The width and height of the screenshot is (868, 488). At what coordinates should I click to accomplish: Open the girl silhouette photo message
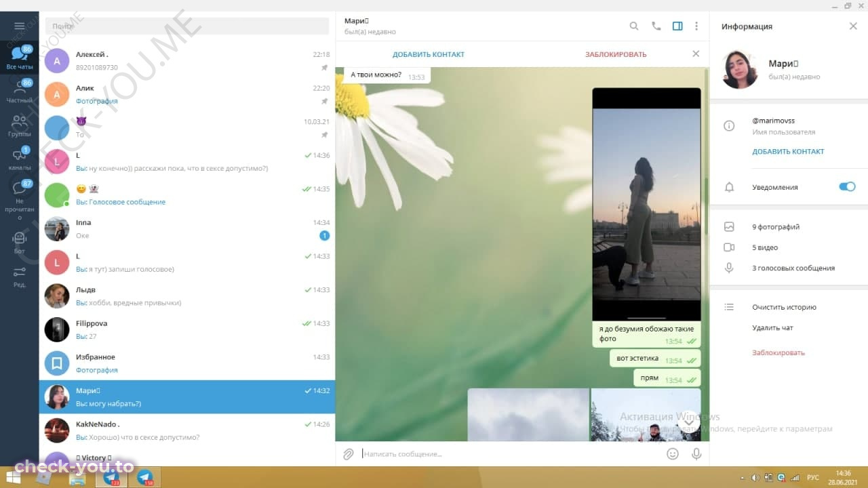(646, 204)
